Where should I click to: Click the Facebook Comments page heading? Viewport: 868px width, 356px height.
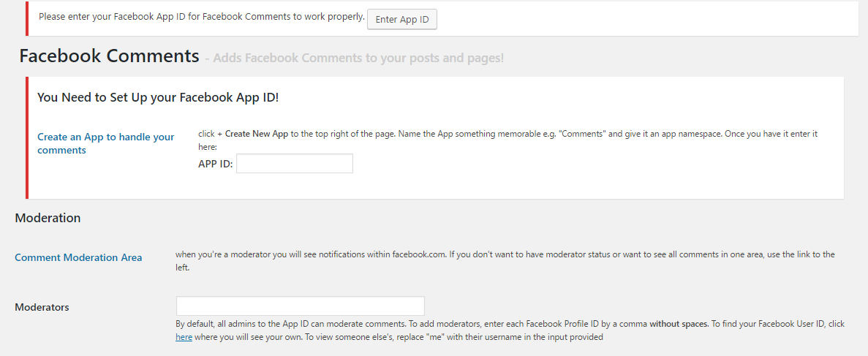109,56
